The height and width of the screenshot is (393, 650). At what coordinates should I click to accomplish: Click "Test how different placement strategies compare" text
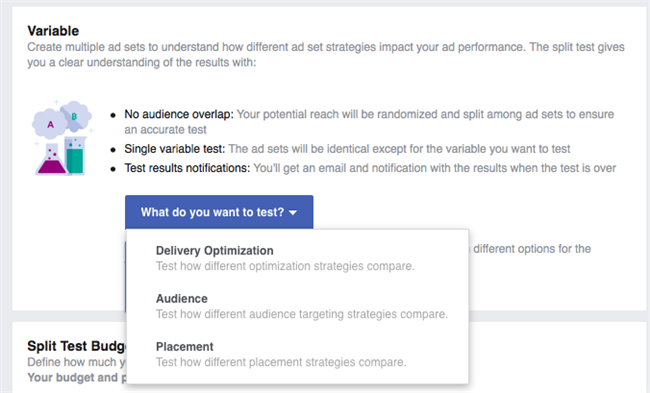[281, 362]
